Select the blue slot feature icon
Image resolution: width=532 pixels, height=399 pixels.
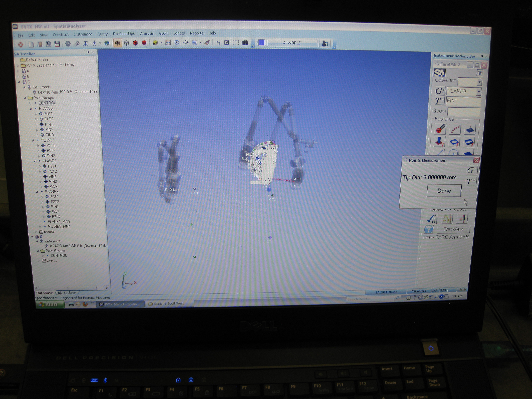[469, 142]
